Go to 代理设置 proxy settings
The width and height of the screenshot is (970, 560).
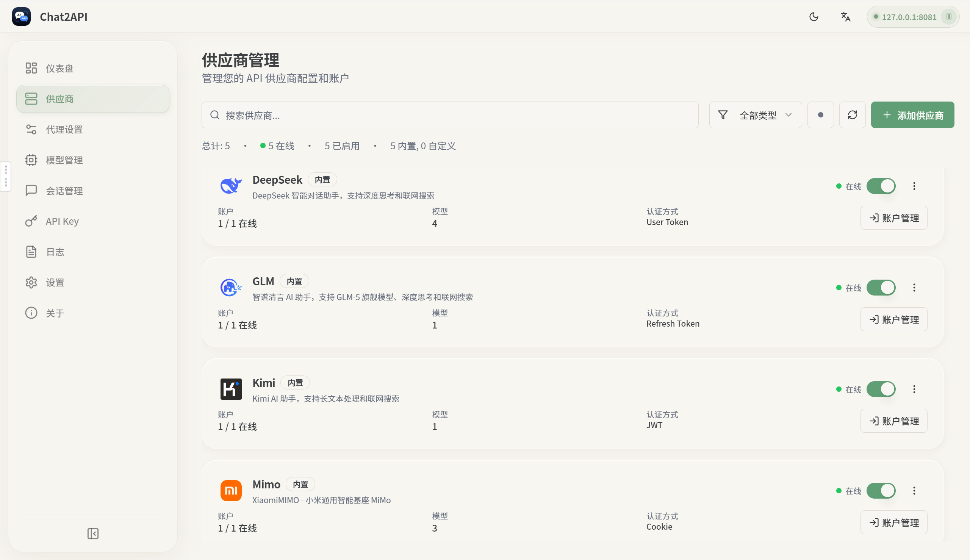(93, 129)
